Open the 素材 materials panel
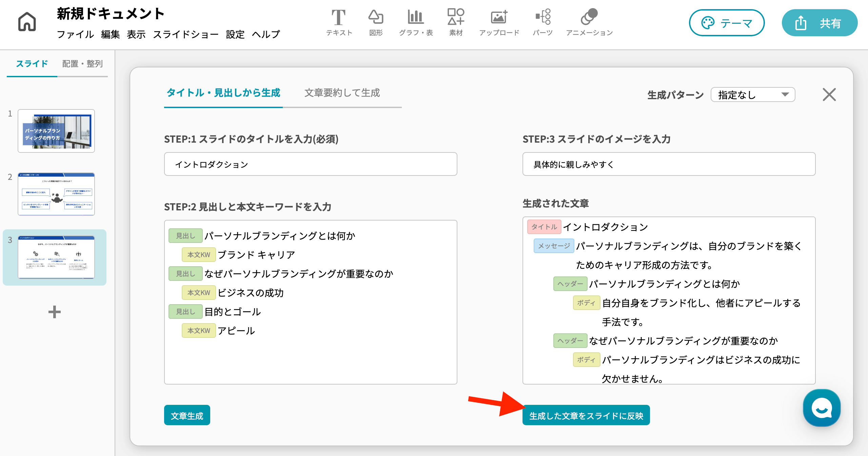This screenshot has height=456, width=868. (x=456, y=22)
